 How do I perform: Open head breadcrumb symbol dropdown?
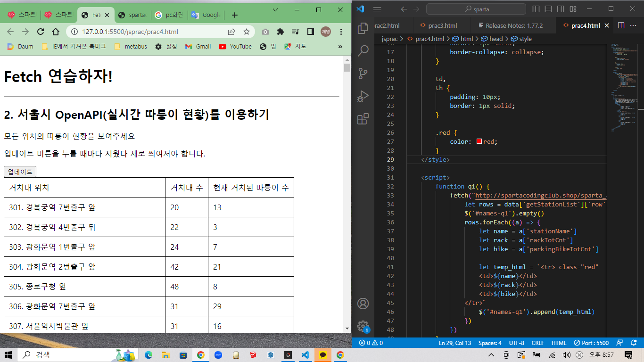492,39
